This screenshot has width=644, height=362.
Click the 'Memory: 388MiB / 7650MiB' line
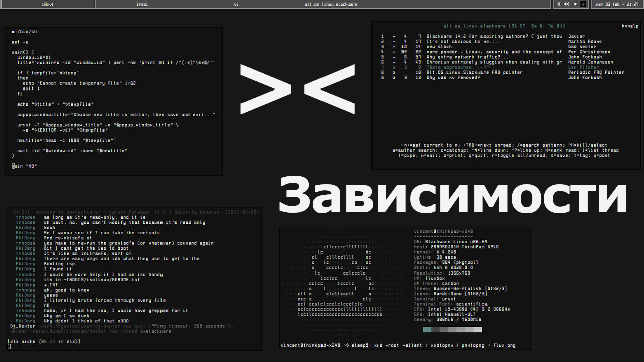(448, 319)
